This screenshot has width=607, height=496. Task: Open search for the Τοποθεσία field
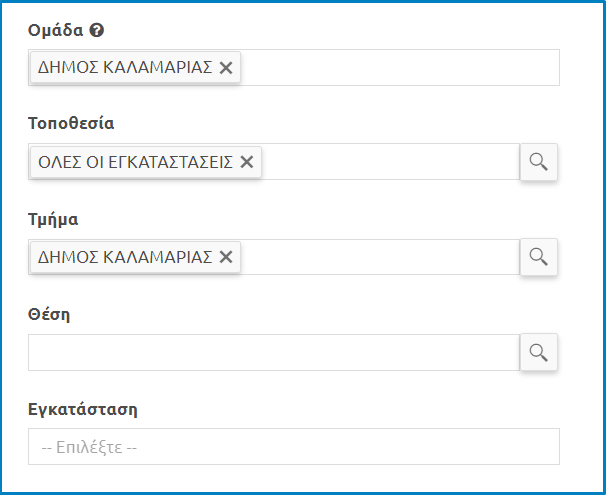[538, 162]
